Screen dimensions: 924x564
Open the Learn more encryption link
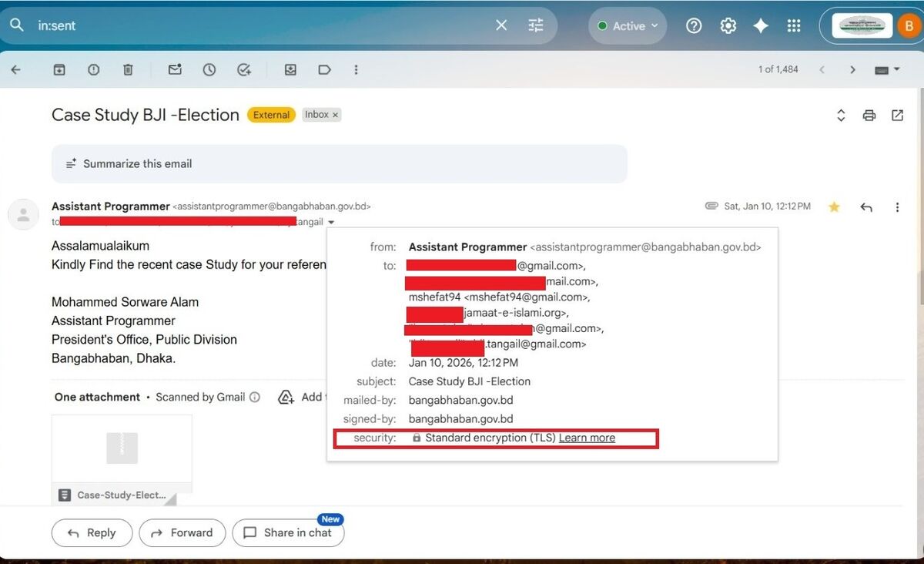click(x=587, y=438)
